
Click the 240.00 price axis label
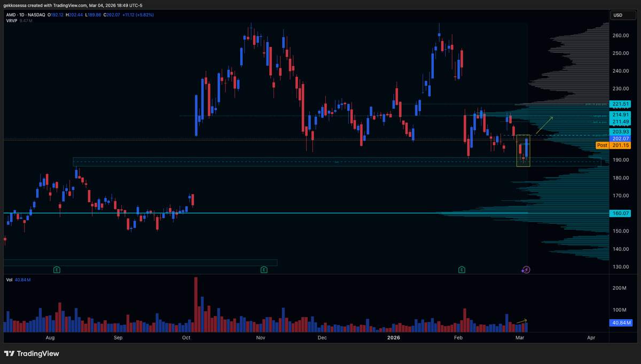tap(620, 71)
